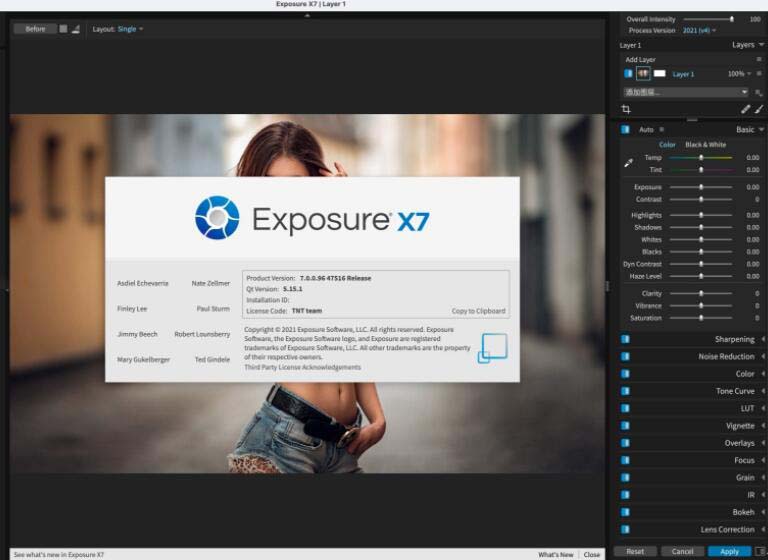Open Layer 1 opacity 100% dropdown

(x=739, y=73)
